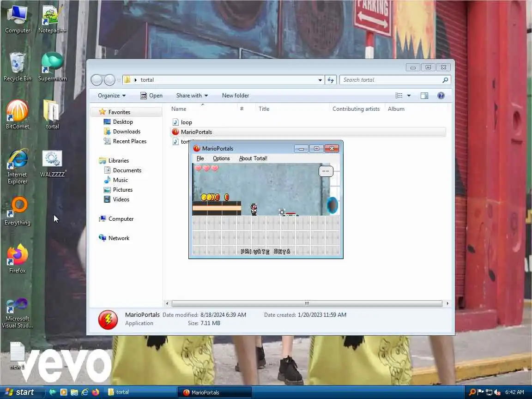Screen dimensions: 532x399
Task: Sort by the Name column header
Action: coord(178,109)
